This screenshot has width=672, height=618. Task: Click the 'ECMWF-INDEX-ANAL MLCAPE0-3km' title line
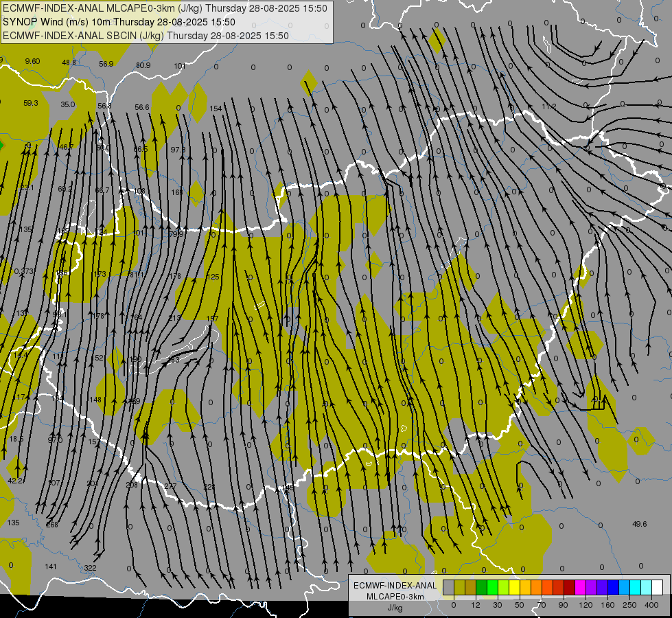click(165, 8)
